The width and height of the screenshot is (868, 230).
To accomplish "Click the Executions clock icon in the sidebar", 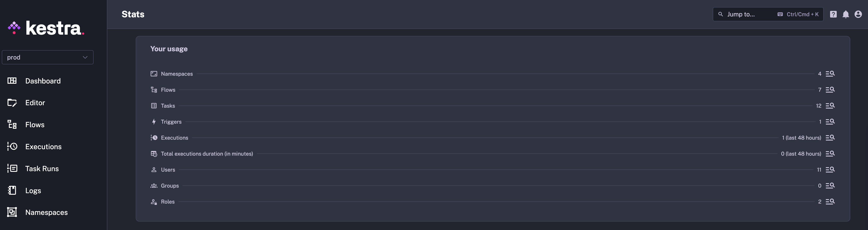I will 12,146.
